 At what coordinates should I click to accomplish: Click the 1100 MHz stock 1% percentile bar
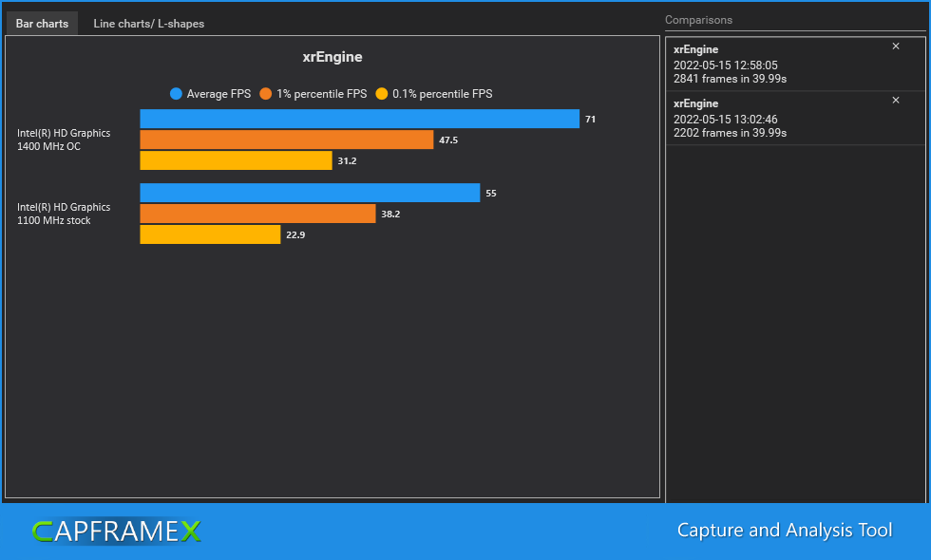coord(257,214)
